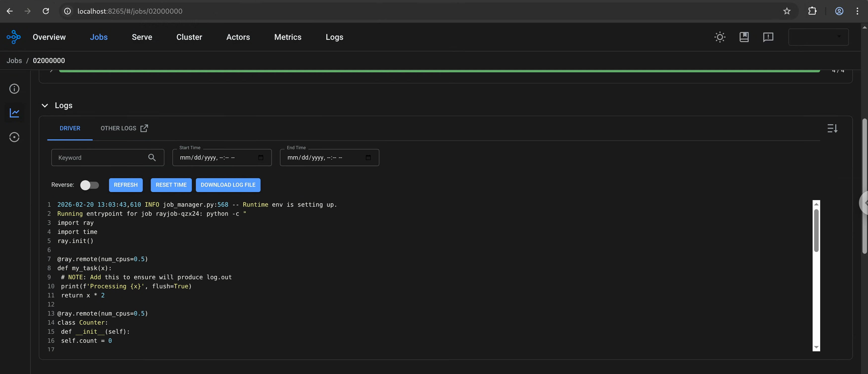Open Ray documentation via the book icon
868x374 pixels.
[744, 37]
